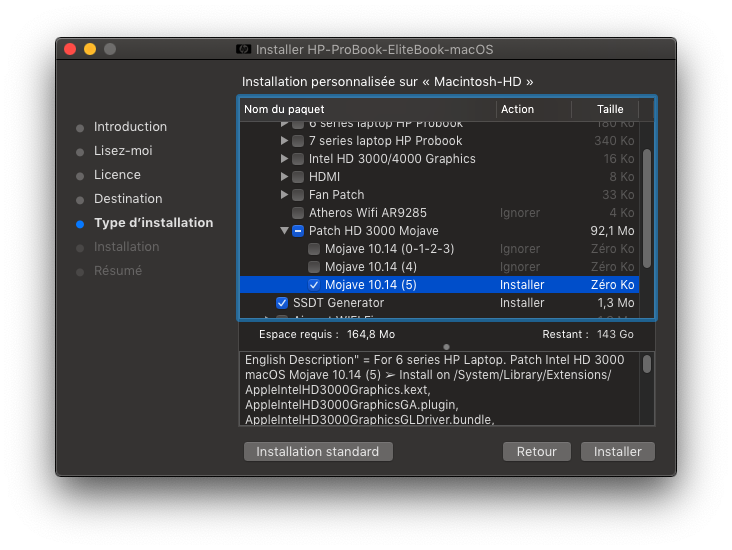Sort by Nom du paquet column header
The height and width of the screenshot is (550, 732).
(x=368, y=109)
